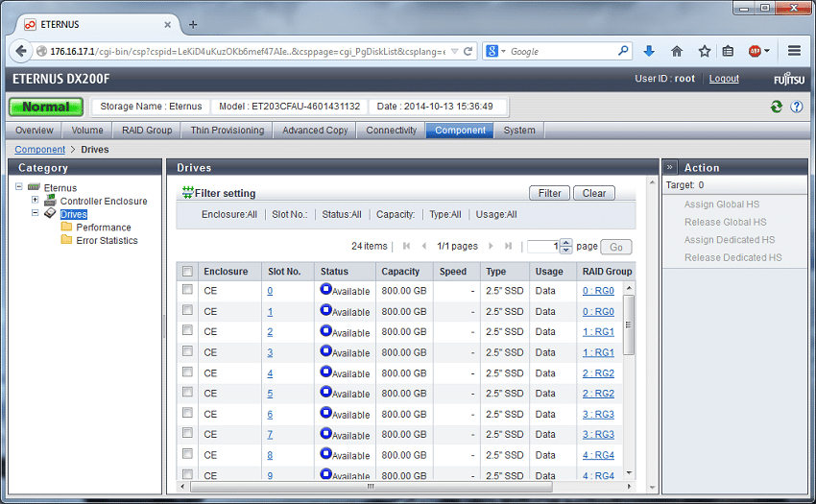Click the Adblock Plus stop-sign icon
816x504 pixels.
(x=755, y=51)
